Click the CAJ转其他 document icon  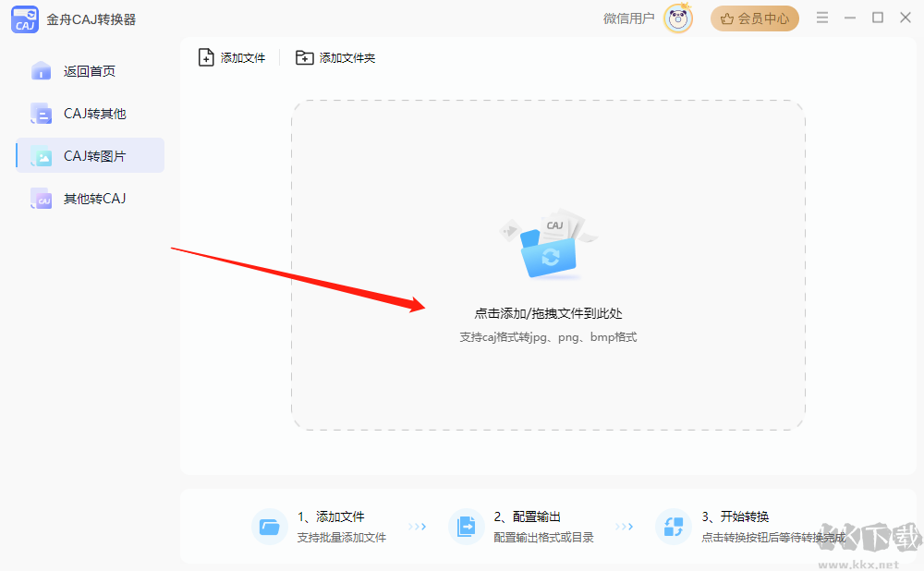click(x=42, y=113)
